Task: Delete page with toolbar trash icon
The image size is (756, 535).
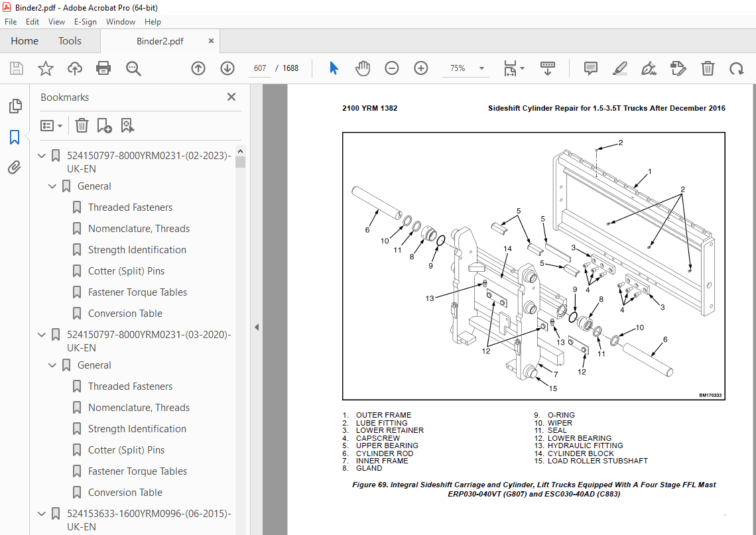Action: [x=708, y=68]
